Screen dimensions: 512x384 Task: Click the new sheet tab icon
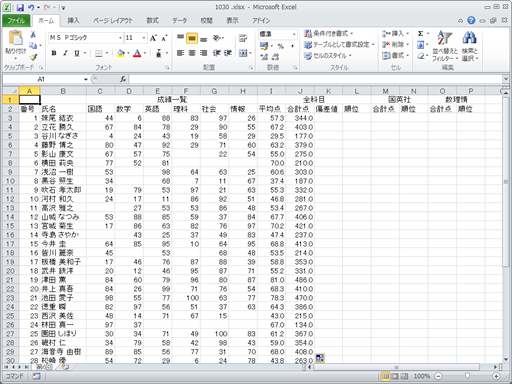65,367
